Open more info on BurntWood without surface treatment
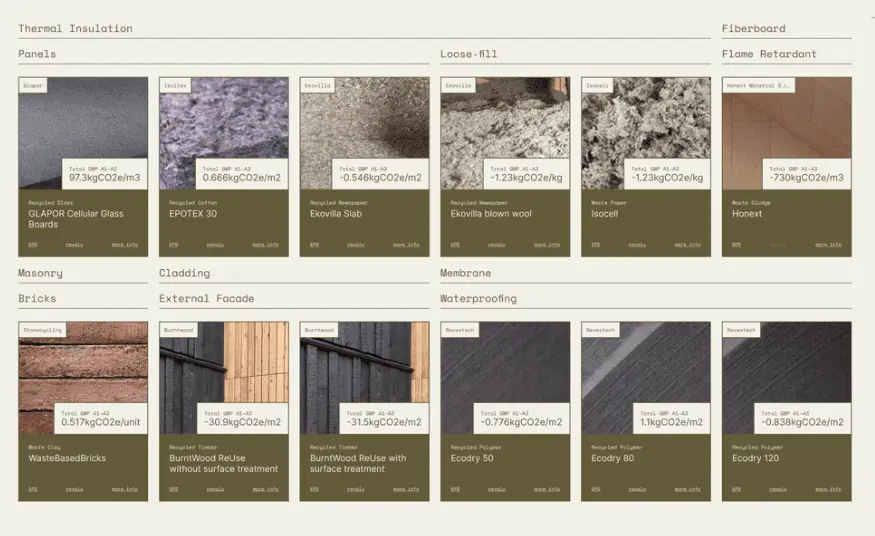The height and width of the screenshot is (536, 875). [265, 489]
